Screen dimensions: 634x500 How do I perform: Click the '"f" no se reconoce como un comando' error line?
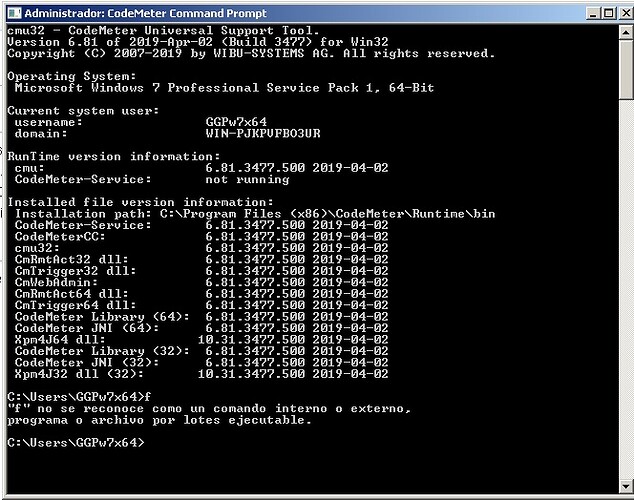209,409
